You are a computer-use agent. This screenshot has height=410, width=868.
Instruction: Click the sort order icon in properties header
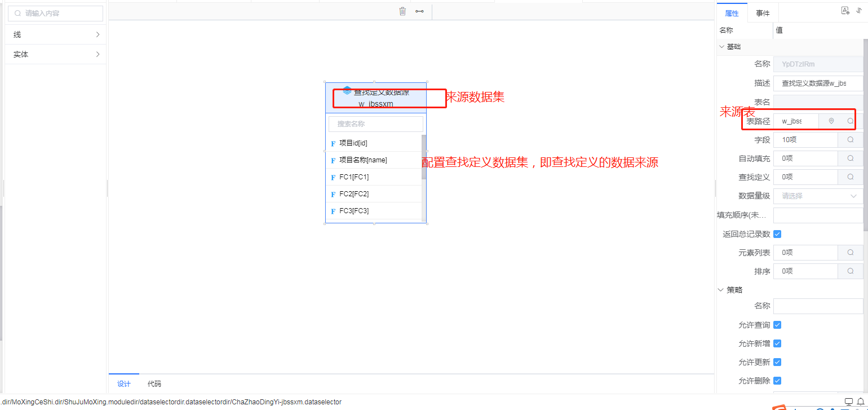pos(859,11)
